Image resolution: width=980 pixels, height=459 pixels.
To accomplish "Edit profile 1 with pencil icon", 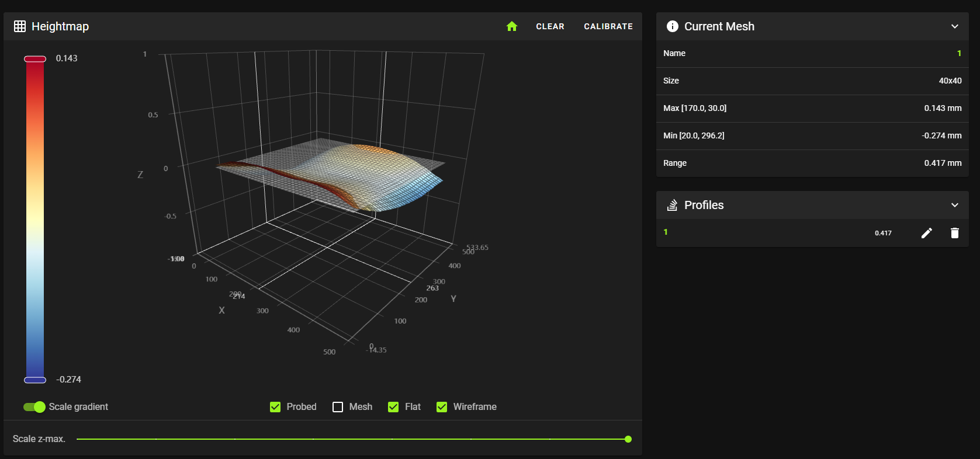I will (927, 233).
